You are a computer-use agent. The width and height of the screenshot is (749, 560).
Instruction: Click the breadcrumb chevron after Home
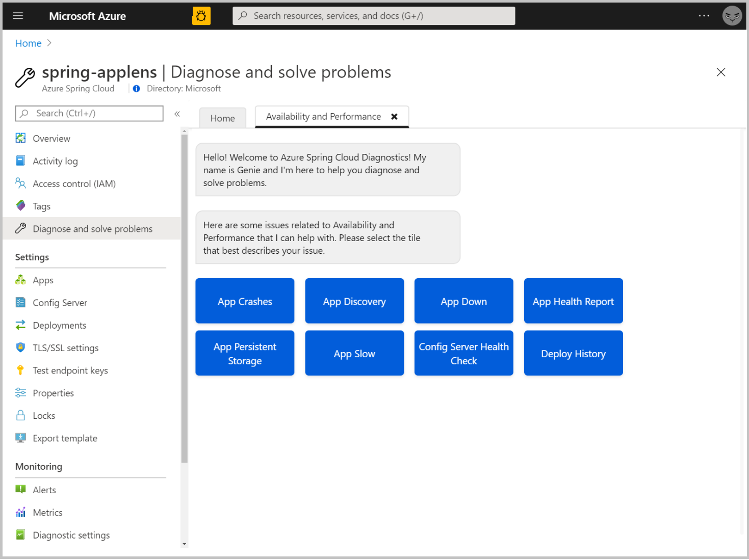49,43
